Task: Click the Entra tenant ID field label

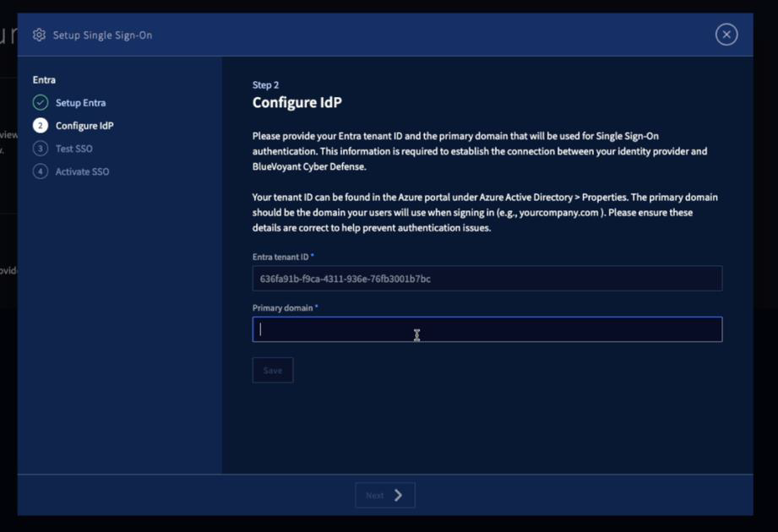Action: click(280, 257)
